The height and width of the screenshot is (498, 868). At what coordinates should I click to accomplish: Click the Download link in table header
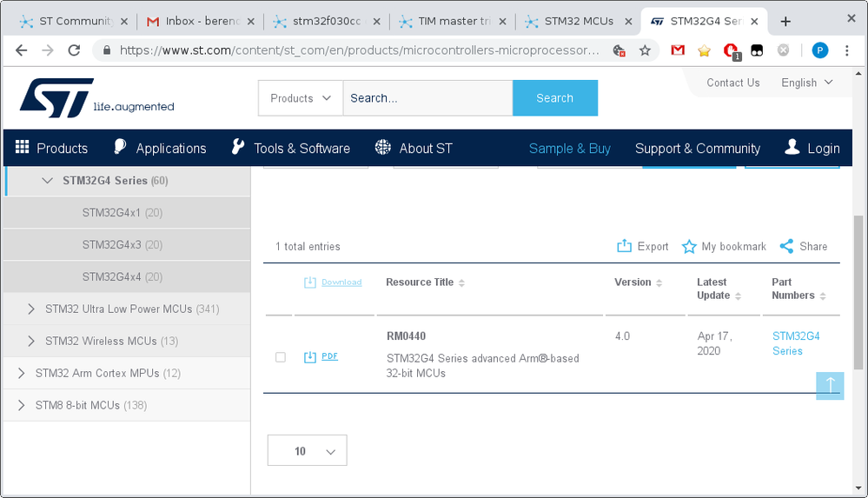tap(341, 282)
